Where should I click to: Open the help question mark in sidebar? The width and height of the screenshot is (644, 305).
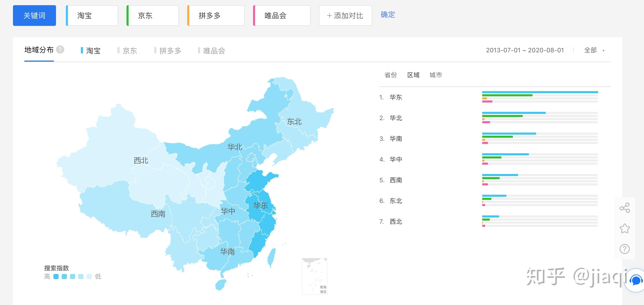[625, 249]
